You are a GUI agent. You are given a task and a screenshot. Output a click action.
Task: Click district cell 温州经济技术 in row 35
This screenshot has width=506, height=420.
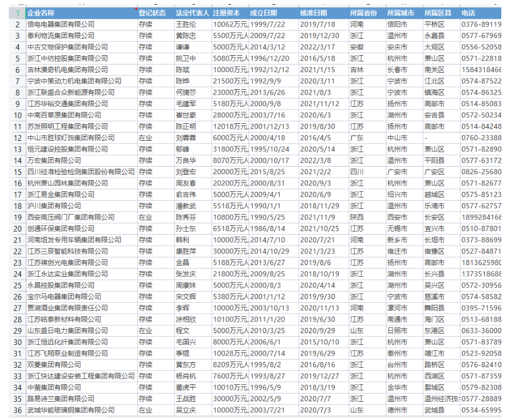442,399
